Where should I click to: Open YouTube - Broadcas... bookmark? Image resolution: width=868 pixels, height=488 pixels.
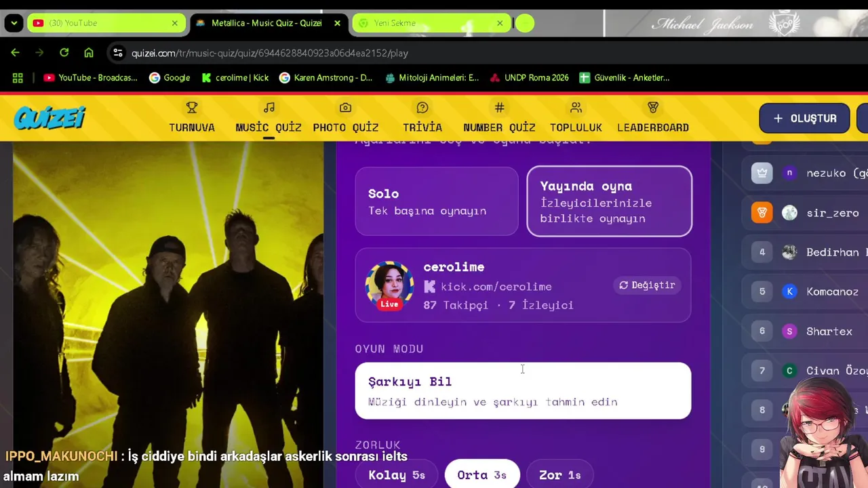(90, 78)
